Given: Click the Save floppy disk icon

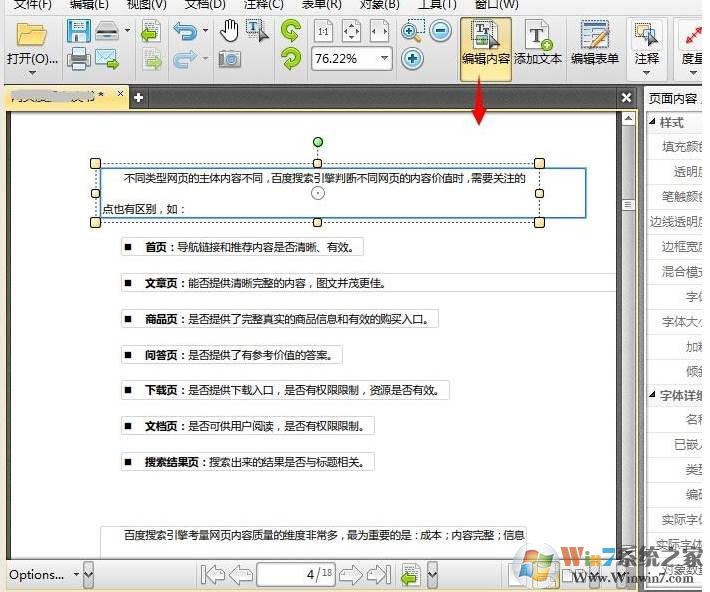Looking at the screenshot, I should coord(78,31).
